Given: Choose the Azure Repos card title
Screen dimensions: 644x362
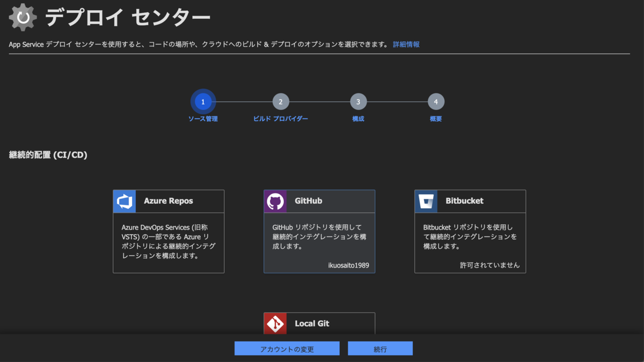Looking at the screenshot, I should [169, 201].
